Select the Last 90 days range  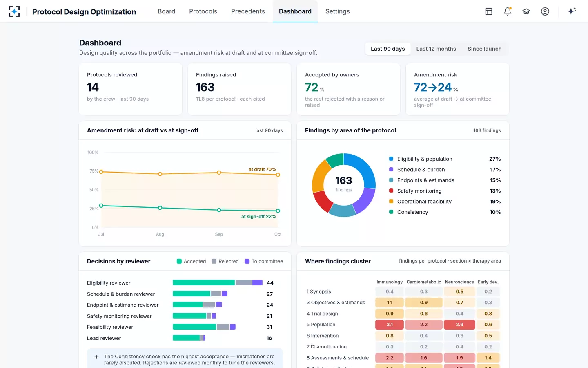388,49
